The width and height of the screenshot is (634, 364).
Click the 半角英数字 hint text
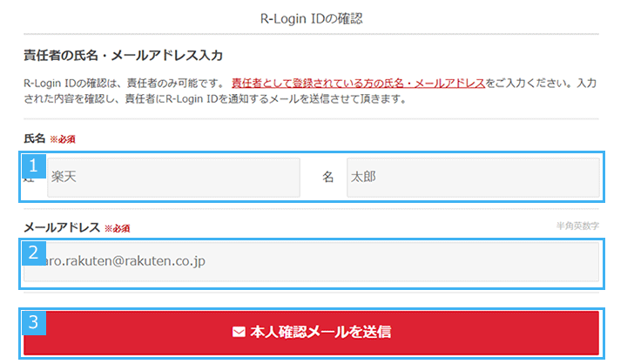[577, 226]
